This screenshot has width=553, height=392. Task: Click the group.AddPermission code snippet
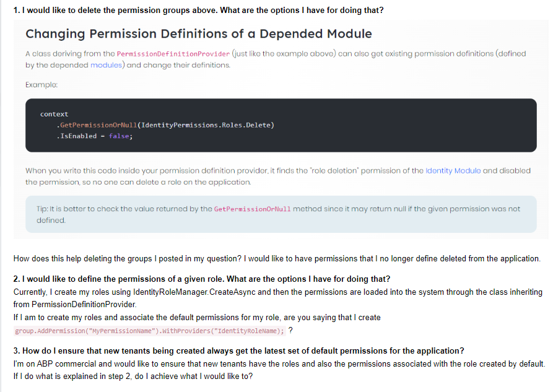(x=149, y=331)
